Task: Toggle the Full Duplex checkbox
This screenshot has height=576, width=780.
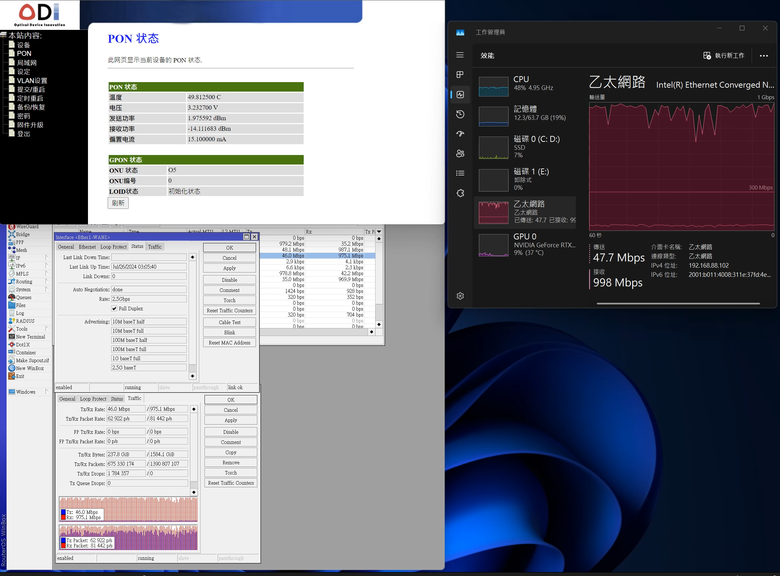Action: pos(114,308)
